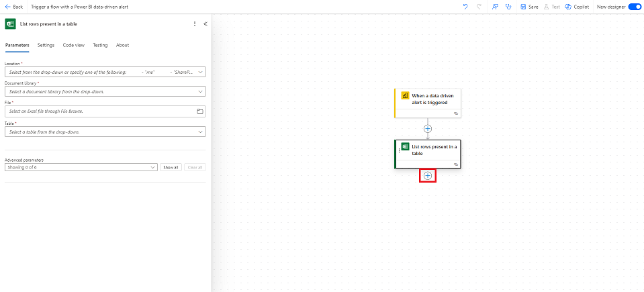Add step below List rows action
The width and height of the screenshot is (644, 292).
[x=428, y=175]
